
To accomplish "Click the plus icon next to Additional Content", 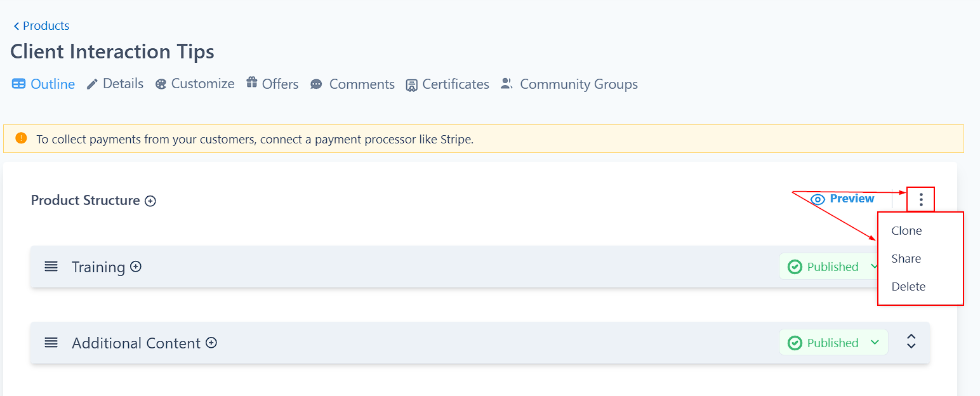I will (x=211, y=343).
